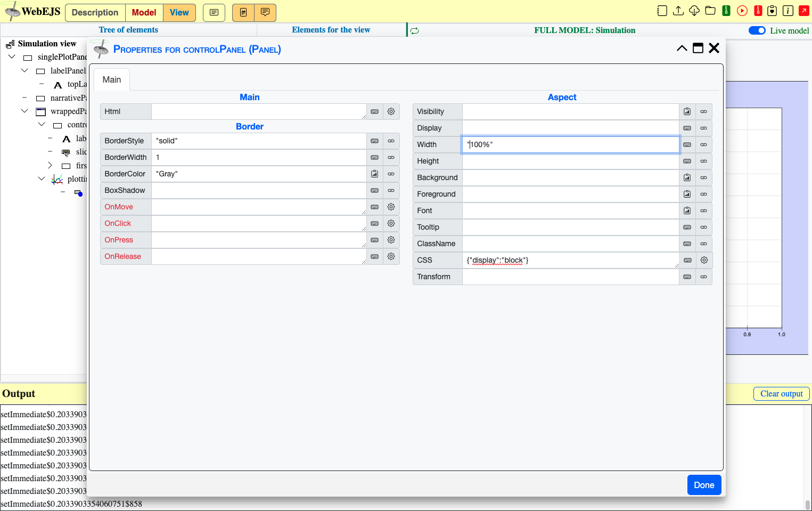This screenshot has width=812, height=511.
Task: Open chooser icon for BorderColor row
Action: point(375,174)
